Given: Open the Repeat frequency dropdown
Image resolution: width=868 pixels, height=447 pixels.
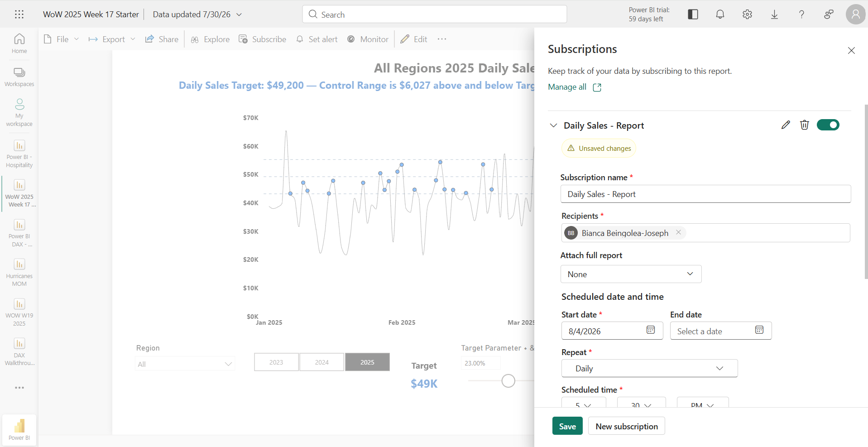Looking at the screenshot, I should click(x=649, y=368).
